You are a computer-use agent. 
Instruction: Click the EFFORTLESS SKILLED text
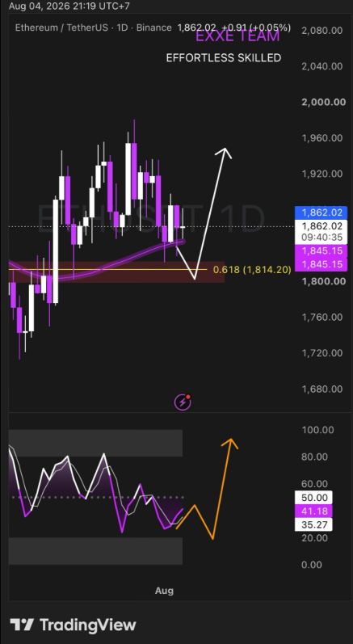(x=224, y=58)
